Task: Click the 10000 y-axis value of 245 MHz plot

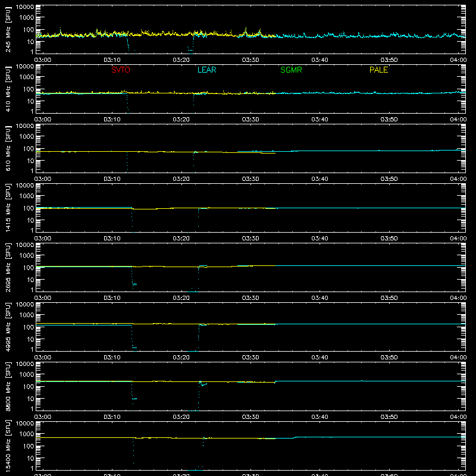Action: pos(25,7)
